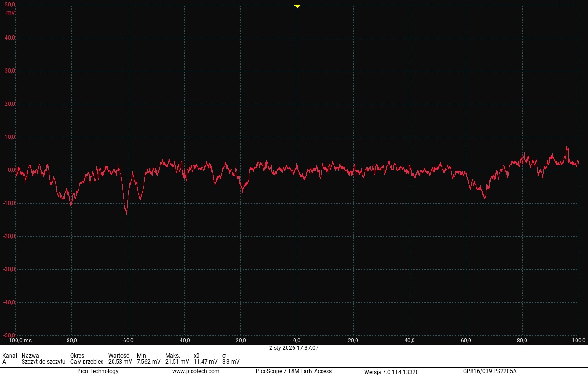The image size is (588, 375).
Task: Click the 50,0 mV axis label
Action: point(10,5)
